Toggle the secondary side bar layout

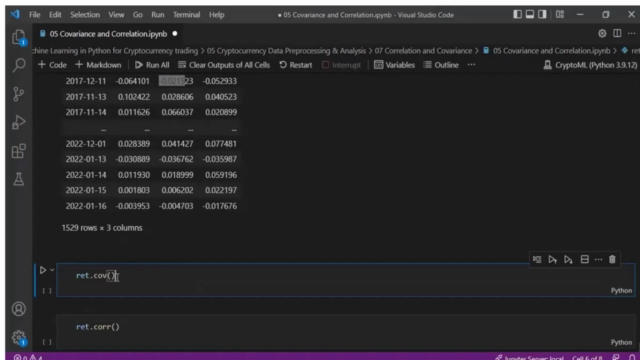pos(542,14)
